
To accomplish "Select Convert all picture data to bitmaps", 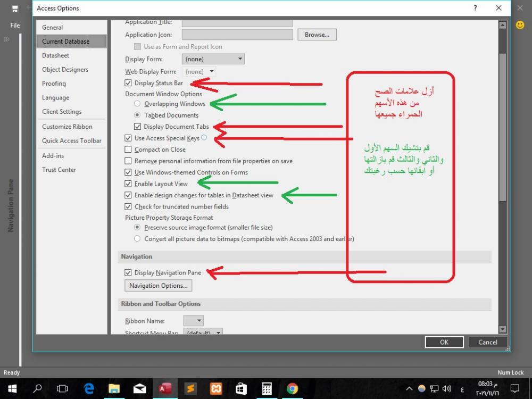I will (x=137, y=239).
